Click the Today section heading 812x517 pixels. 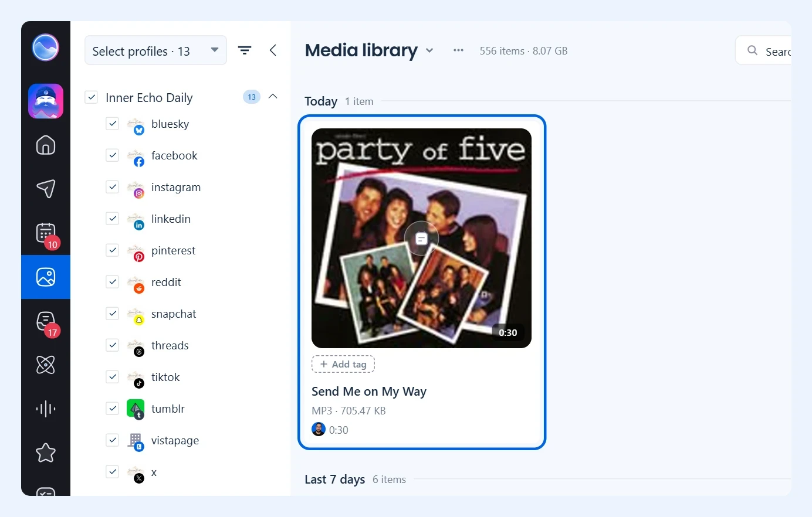click(321, 101)
